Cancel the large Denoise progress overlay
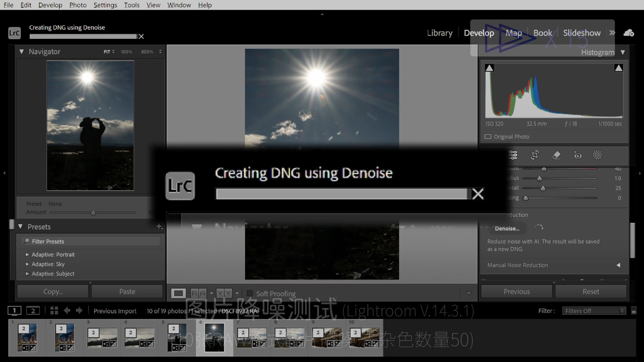This screenshot has width=644, height=362. click(478, 194)
